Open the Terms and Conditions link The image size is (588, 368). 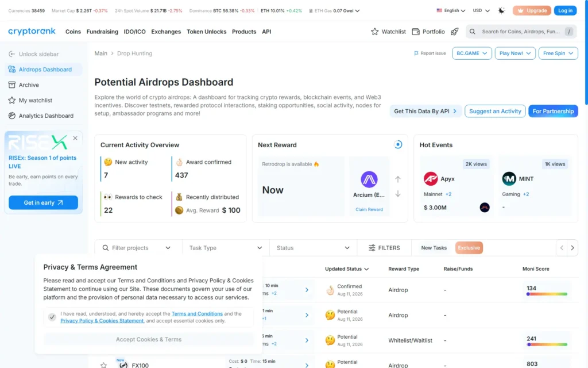tap(197, 313)
